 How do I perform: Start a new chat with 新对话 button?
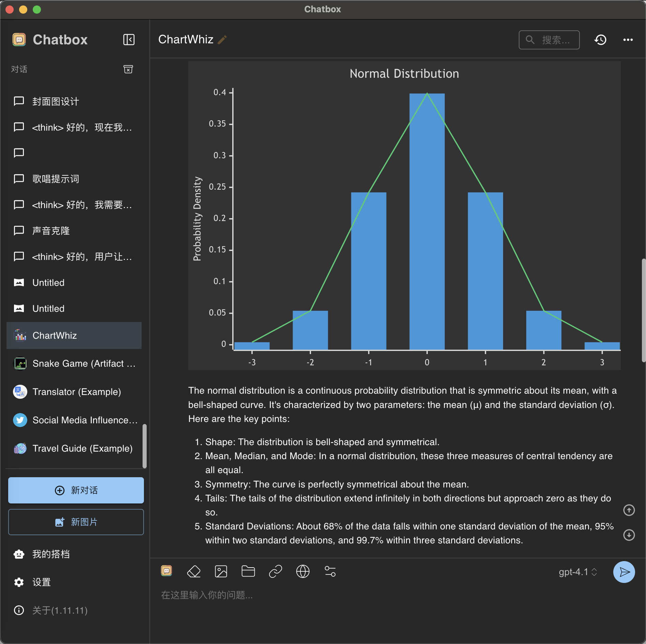[76, 490]
